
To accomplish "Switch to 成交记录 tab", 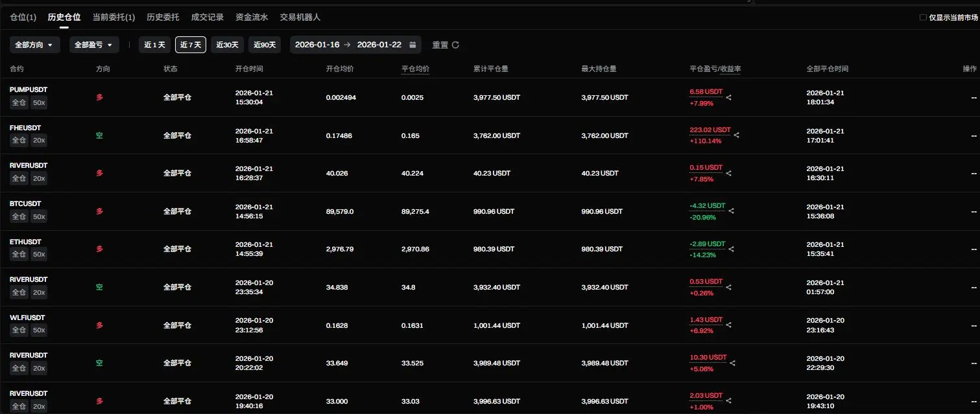I will click(x=208, y=17).
